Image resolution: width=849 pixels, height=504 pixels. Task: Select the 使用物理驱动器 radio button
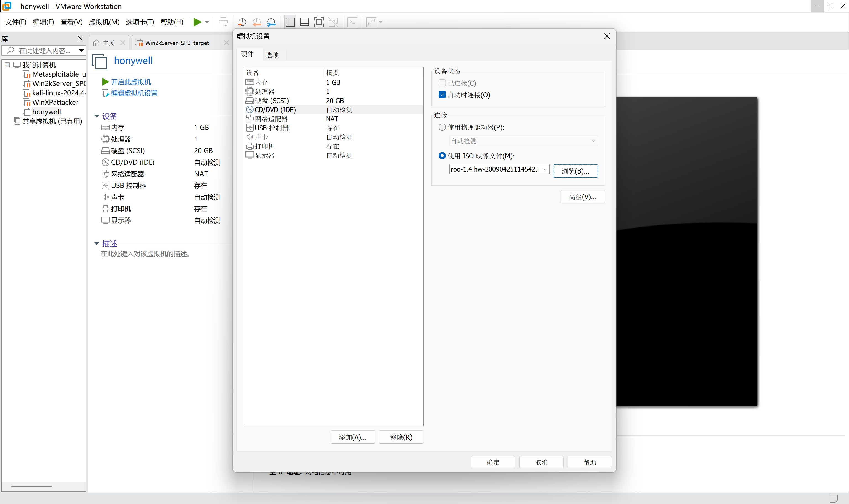click(442, 127)
